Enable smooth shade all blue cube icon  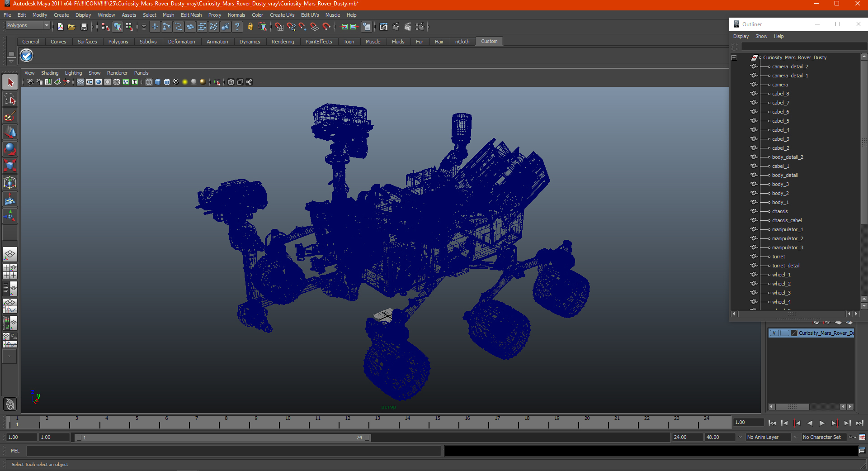[158, 82]
